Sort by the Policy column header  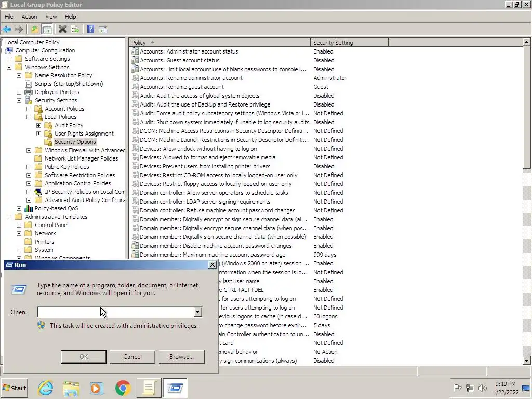click(220, 43)
